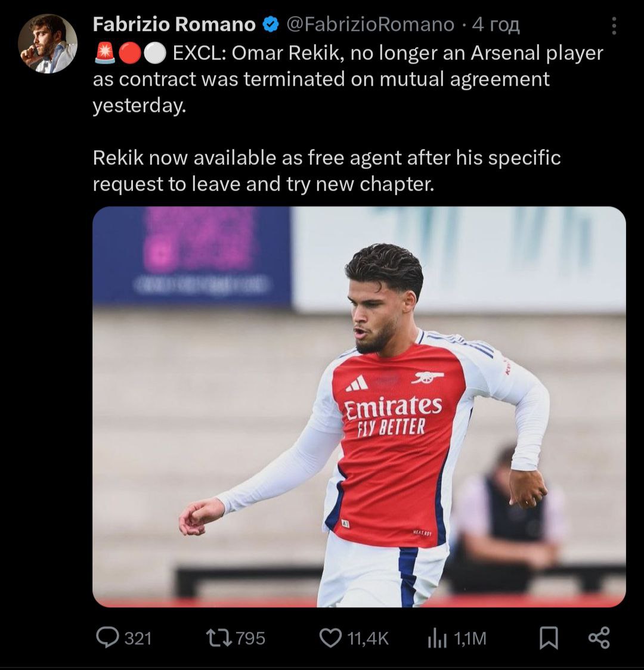The image size is (644, 670).
Task: Click the "Rekik now available" paragraph
Action: (326, 171)
